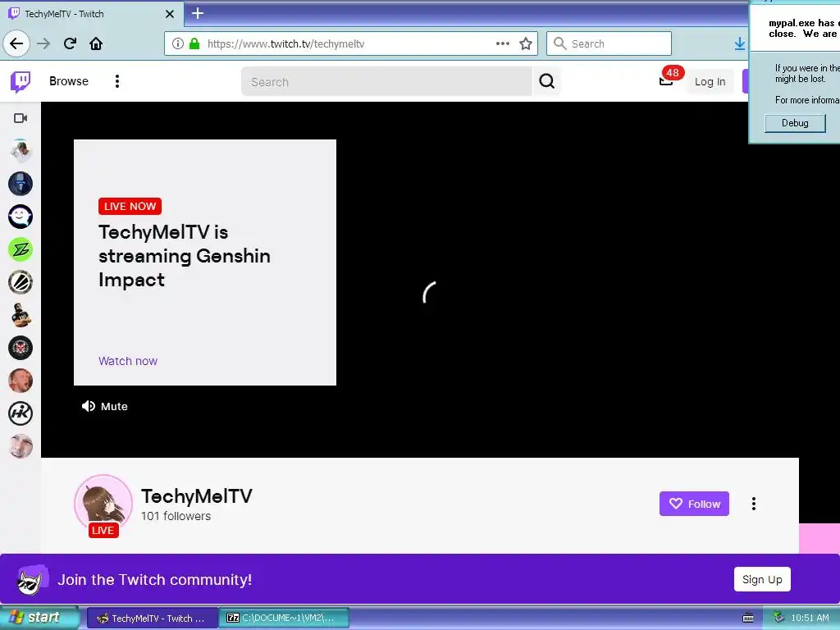The width and height of the screenshot is (840, 630).
Task: Click the Twitch logo home icon
Action: coord(21,81)
